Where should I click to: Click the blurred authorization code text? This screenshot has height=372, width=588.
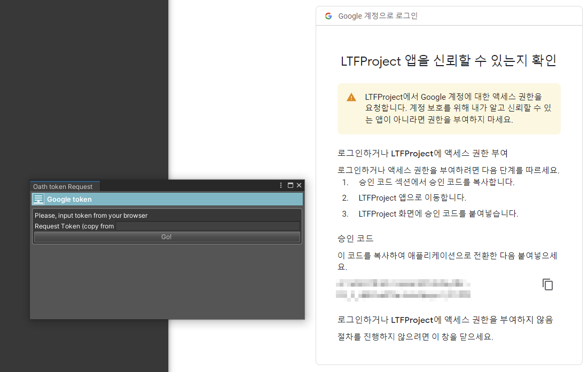[x=403, y=290]
